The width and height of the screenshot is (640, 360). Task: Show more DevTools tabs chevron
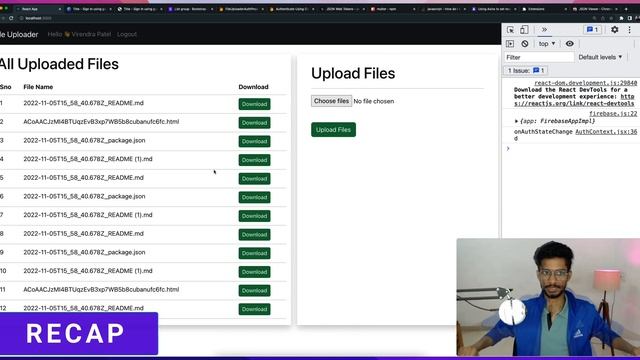click(544, 30)
